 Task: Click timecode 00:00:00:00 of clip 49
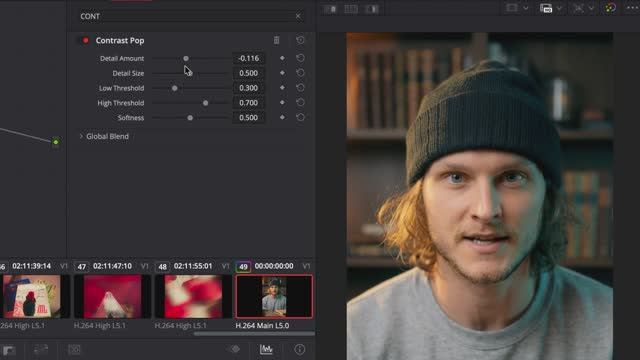[274, 266]
